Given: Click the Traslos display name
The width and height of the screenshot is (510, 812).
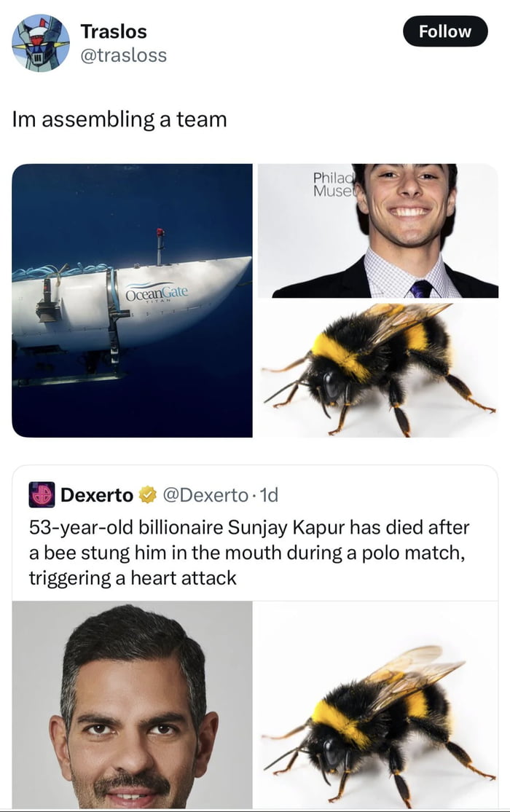Looking at the screenshot, I should pos(114,31).
